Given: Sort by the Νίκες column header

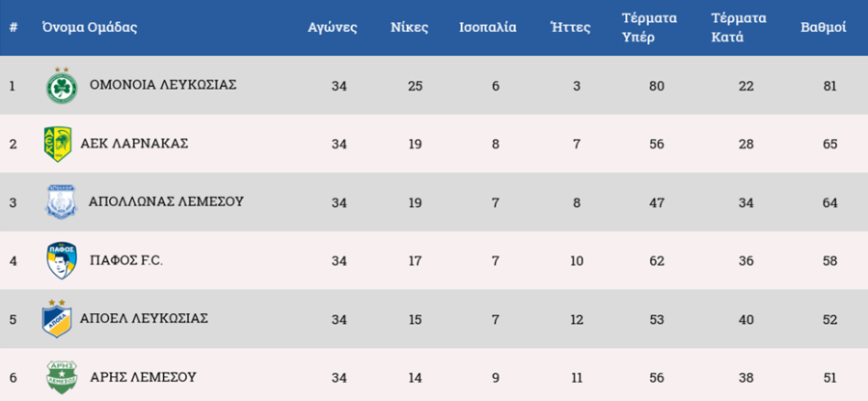Looking at the screenshot, I should (x=410, y=28).
